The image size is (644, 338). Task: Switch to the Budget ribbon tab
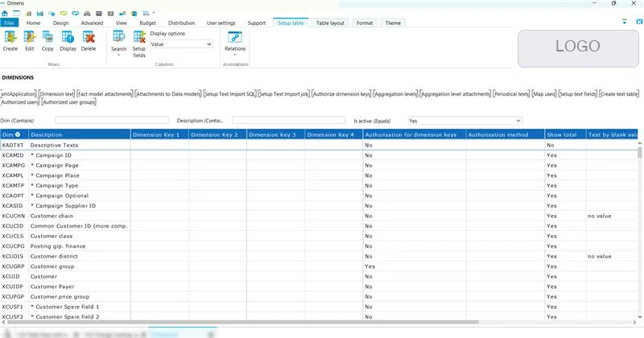tap(147, 23)
